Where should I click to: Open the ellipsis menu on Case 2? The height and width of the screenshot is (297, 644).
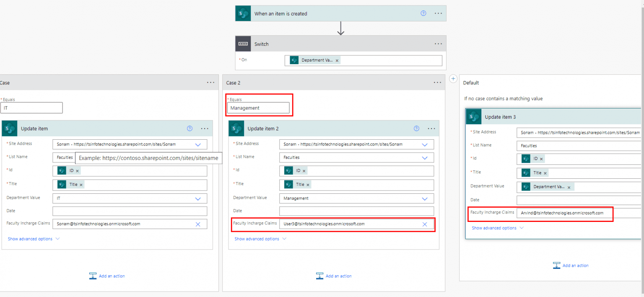click(437, 82)
